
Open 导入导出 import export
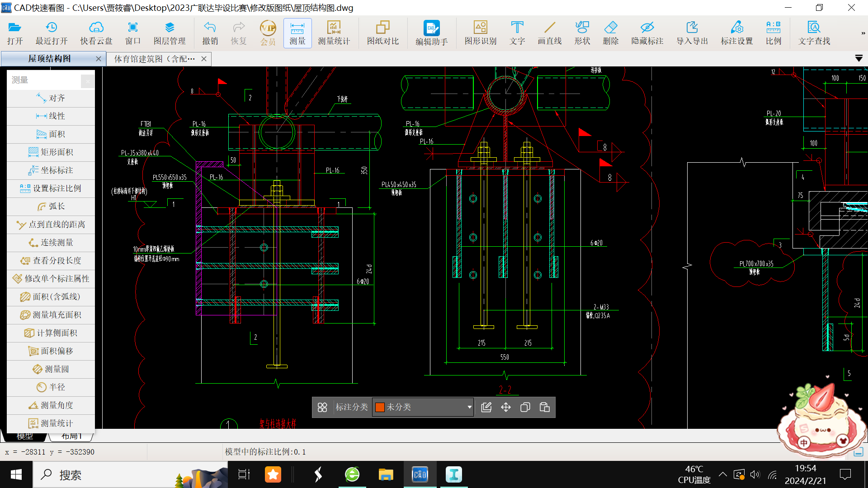pyautogui.click(x=692, y=33)
